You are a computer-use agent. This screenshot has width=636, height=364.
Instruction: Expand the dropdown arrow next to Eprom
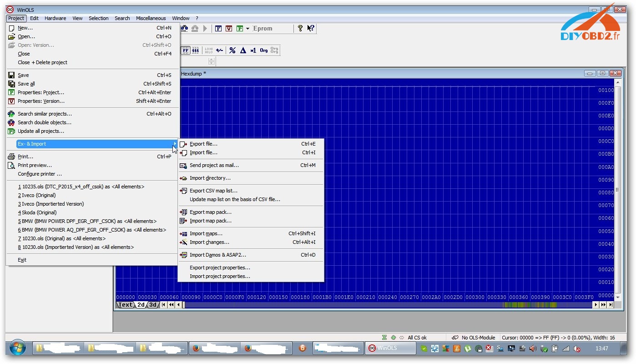tap(247, 28)
